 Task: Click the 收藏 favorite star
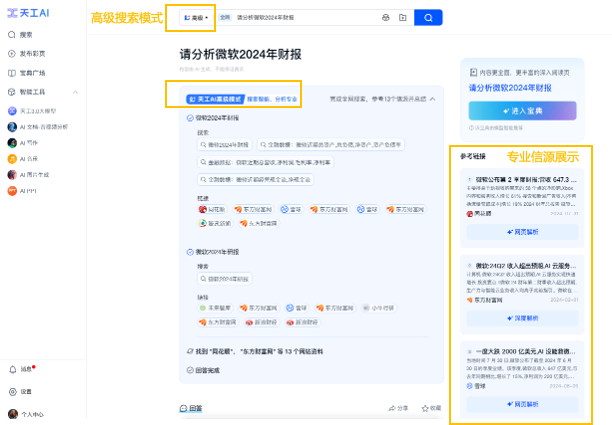(x=430, y=408)
